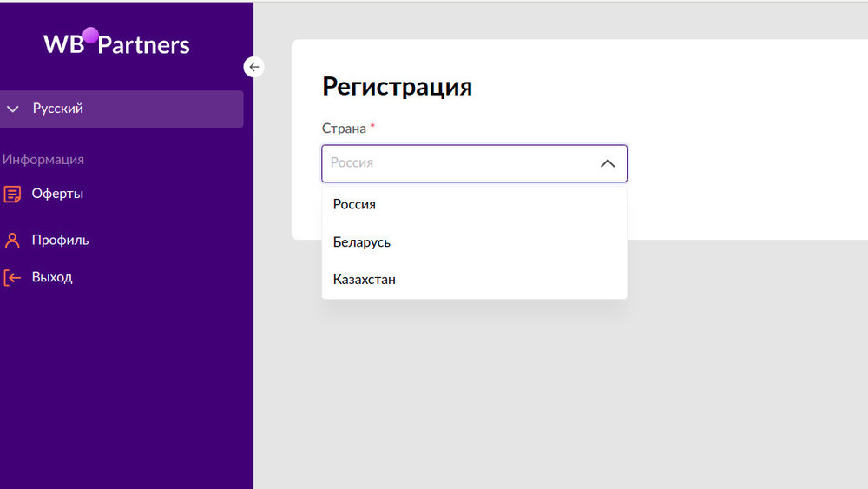Click the Профиль person icon
868x489 pixels.
pyautogui.click(x=12, y=241)
